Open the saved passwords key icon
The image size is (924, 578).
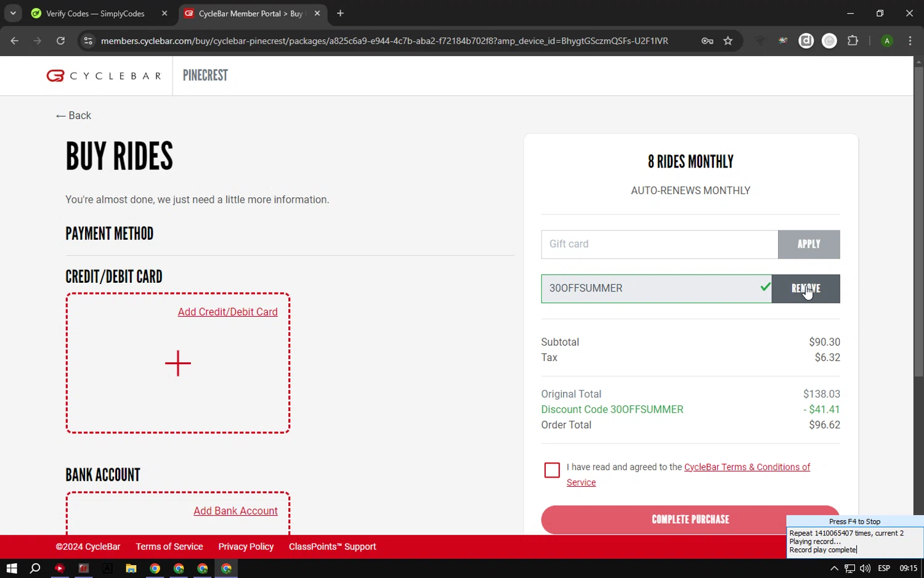point(707,41)
